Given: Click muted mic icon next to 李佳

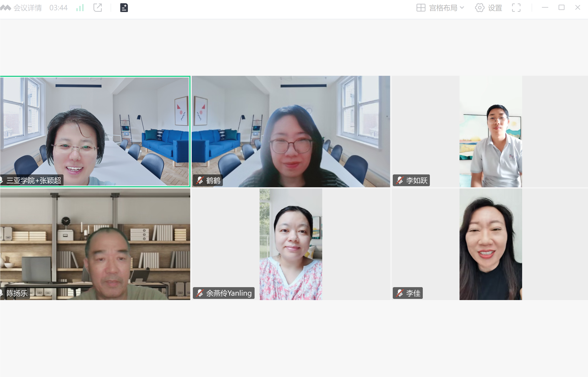Looking at the screenshot, I should coord(400,293).
